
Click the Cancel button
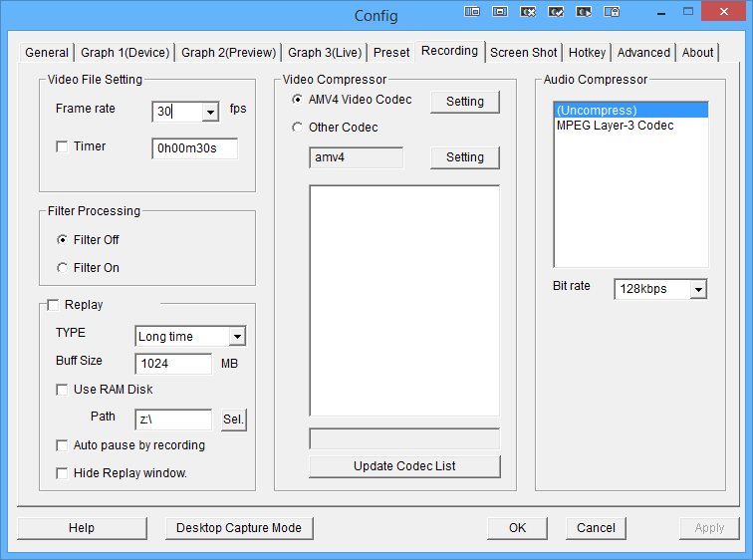(596, 528)
